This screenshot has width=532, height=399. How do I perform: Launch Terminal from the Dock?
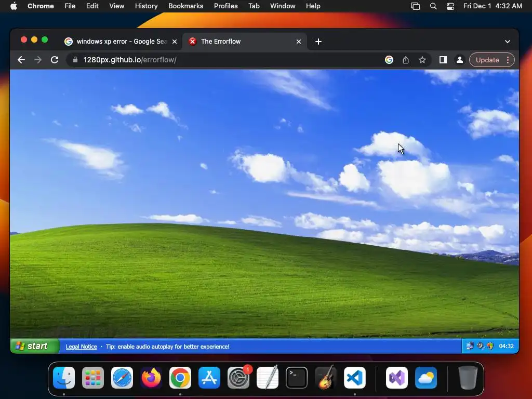[x=297, y=378]
